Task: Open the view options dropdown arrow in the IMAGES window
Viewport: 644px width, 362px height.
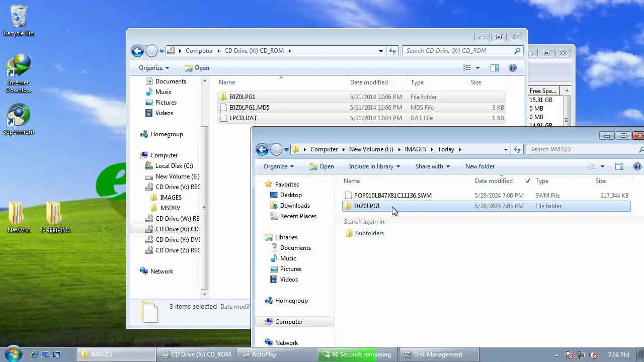Action: [x=602, y=166]
